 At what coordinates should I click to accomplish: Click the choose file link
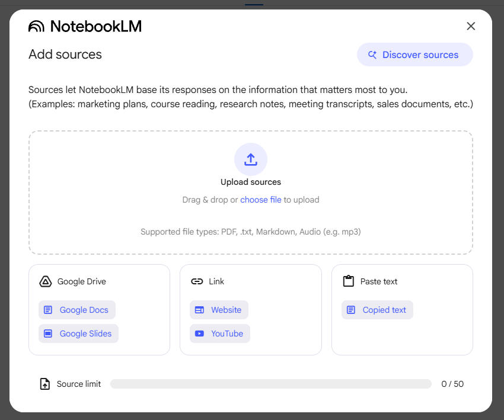click(261, 200)
